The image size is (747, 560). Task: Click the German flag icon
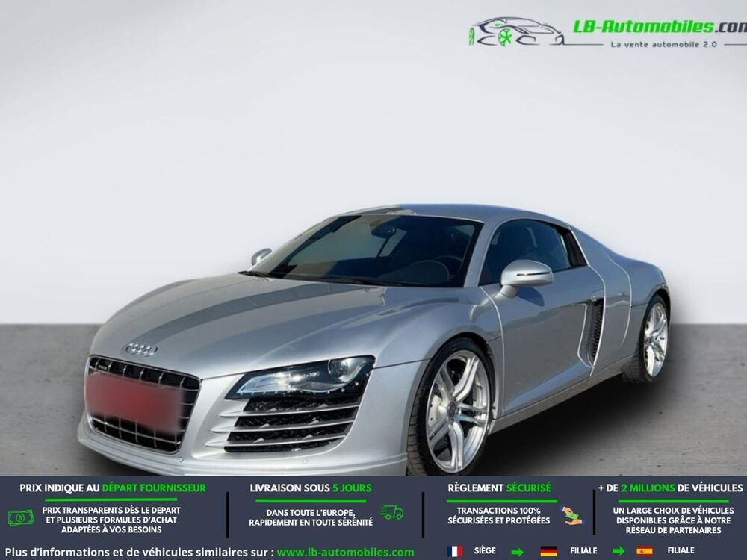[x=548, y=551]
